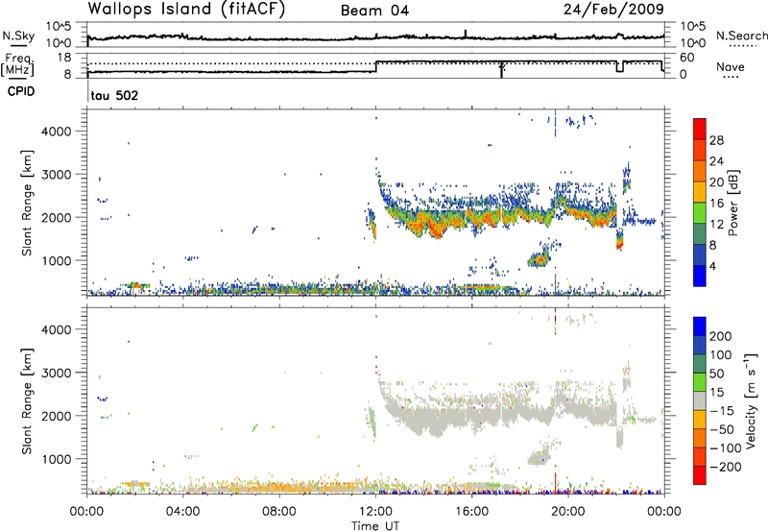Click the 'Beam 04' label
768x532 pixels.
[x=374, y=11]
